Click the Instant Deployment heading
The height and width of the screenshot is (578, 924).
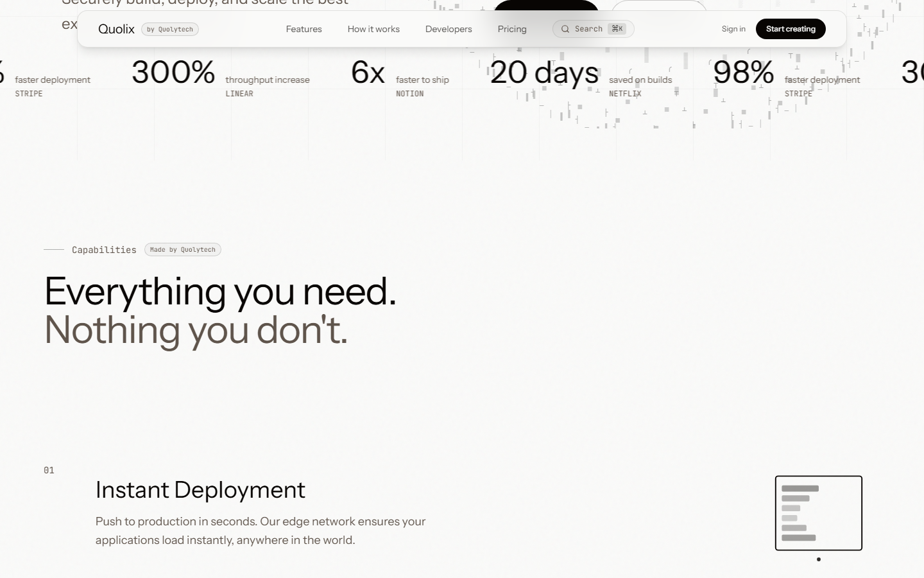[200, 489]
